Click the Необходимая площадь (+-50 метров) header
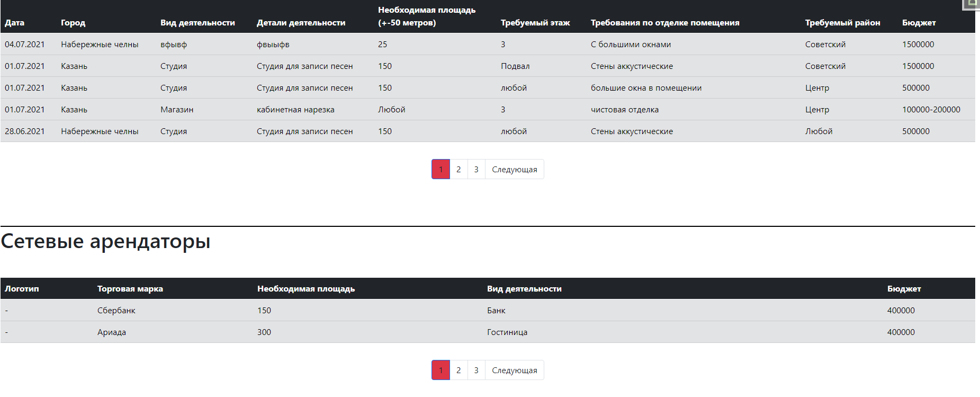Screen dimensions: 980x397 [x=427, y=16]
